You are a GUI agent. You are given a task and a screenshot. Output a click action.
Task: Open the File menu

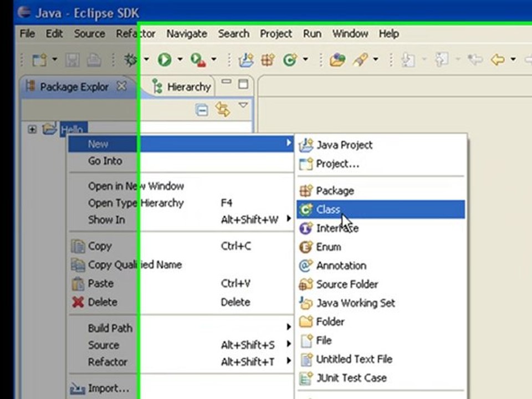click(27, 34)
